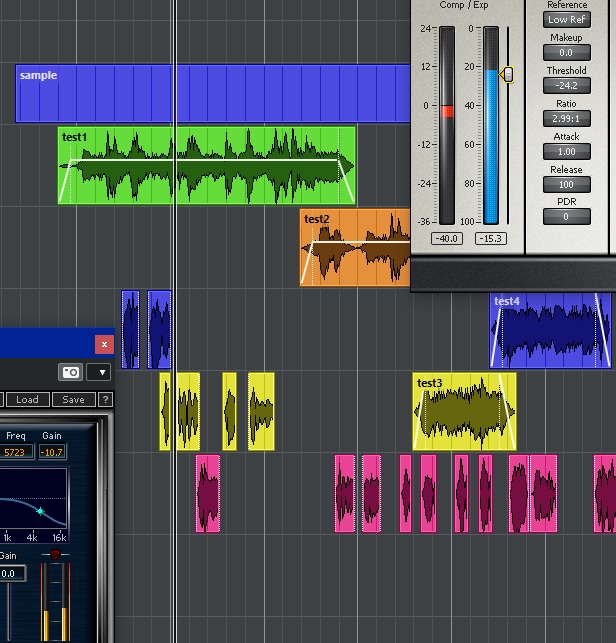Click the Threshold value -24.2
This screenshot has width=616, height=643.
tap(567, 86)
